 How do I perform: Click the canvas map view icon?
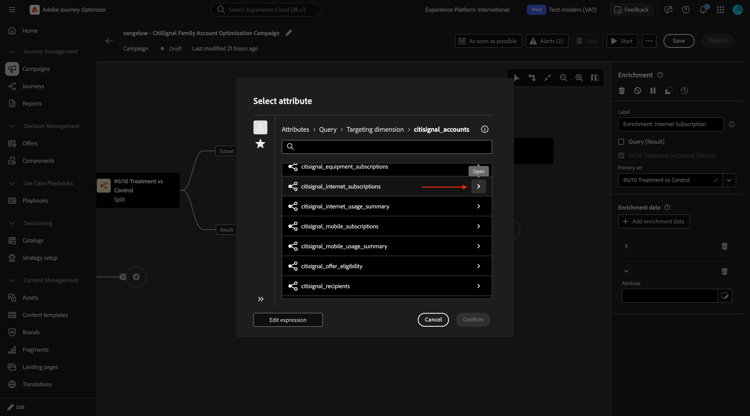(x=595, y=78)
